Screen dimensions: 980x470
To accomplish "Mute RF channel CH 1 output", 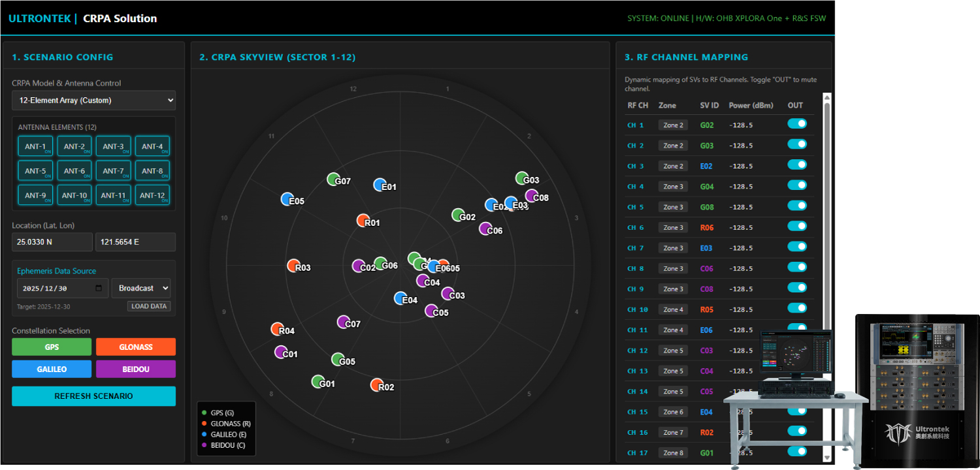I will (x=797, y=124).
